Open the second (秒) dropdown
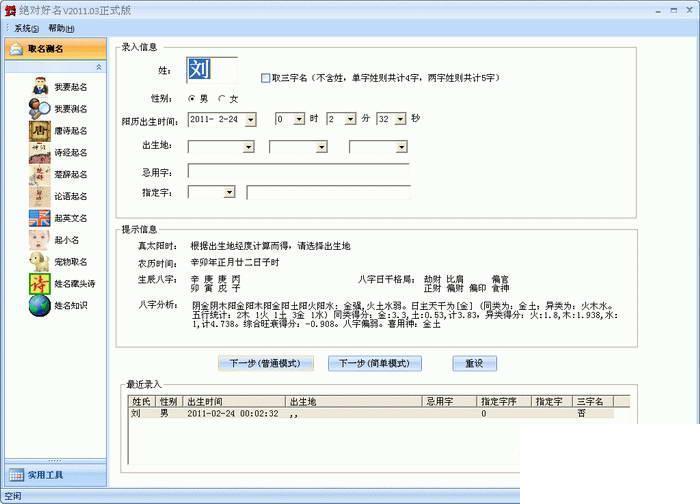The width and height of the screenshot is (700, 504). [400, 119]
